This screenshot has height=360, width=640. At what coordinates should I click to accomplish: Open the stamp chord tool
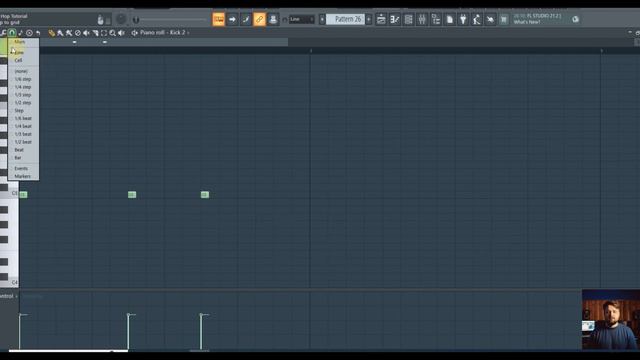[x=20, y=33]
